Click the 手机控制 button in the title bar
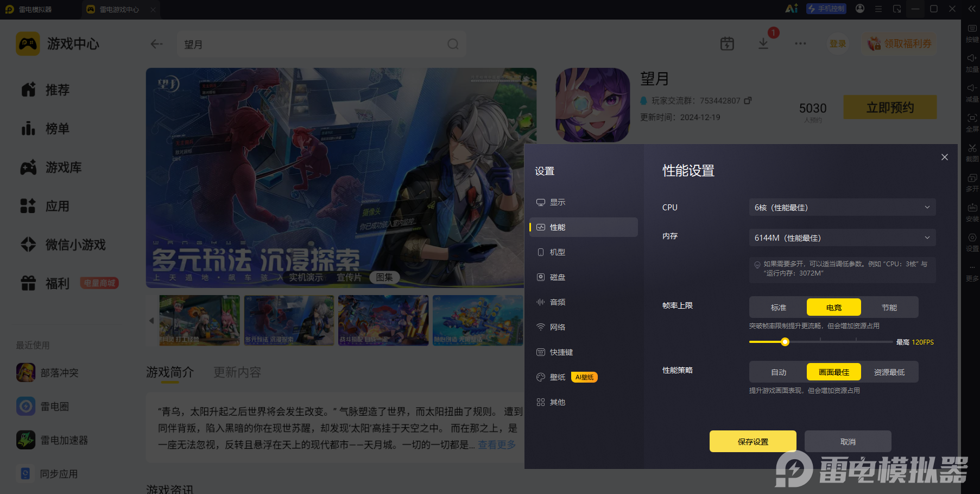The width and height of the screenshot is (980, 494). tap(826, 9)
